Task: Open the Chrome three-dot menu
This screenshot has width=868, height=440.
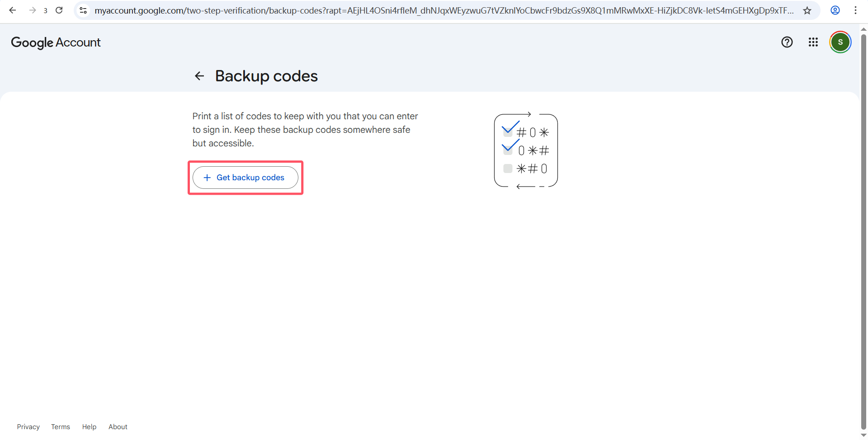Action: tap(855, 10)
